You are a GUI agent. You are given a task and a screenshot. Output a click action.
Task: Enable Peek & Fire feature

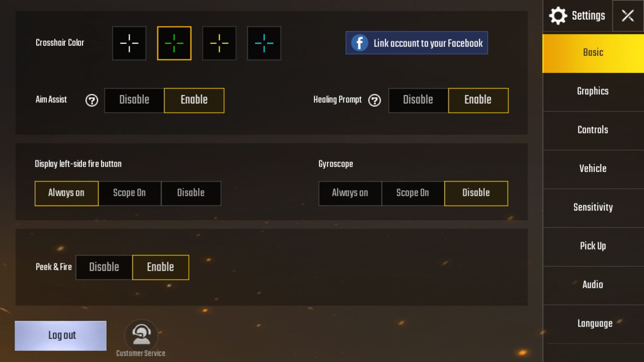pyautogui.click(x=160, y=267)
